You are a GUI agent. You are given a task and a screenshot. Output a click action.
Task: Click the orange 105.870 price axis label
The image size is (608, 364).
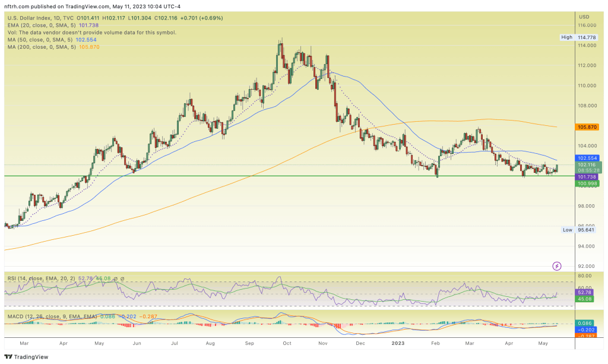pos(587,126)
